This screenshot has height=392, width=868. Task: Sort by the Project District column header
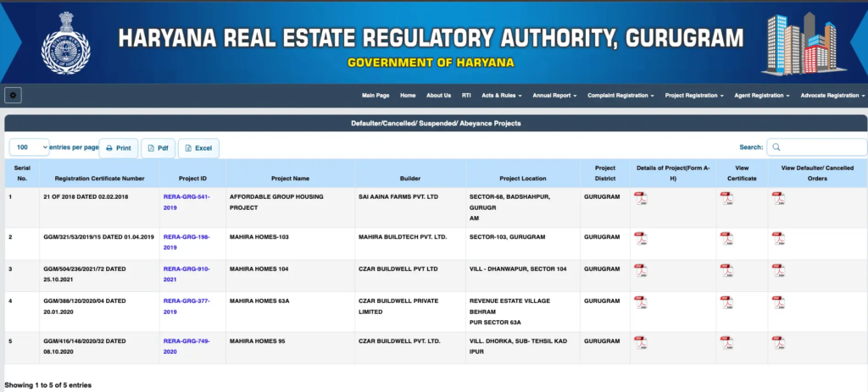(x=605, y=173)
